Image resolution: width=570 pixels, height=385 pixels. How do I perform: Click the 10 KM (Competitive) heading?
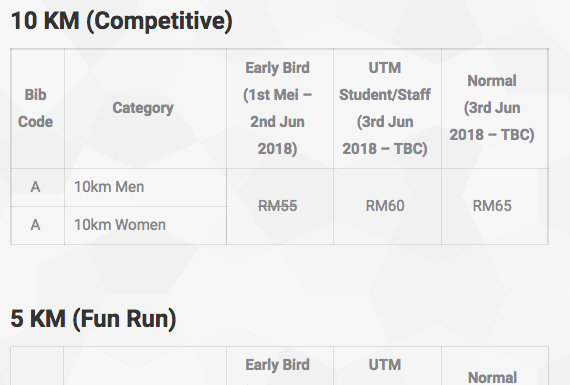pos(121,21)
